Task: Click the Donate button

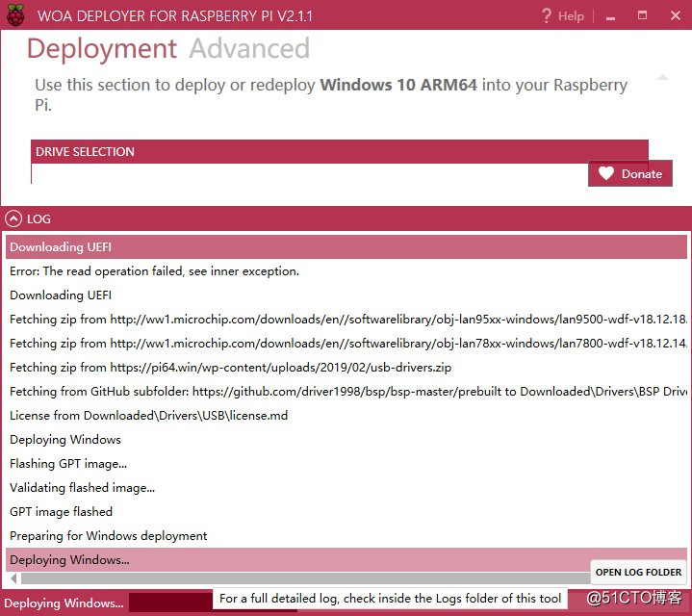Action: pyautogui.click(x=630, y=173)
